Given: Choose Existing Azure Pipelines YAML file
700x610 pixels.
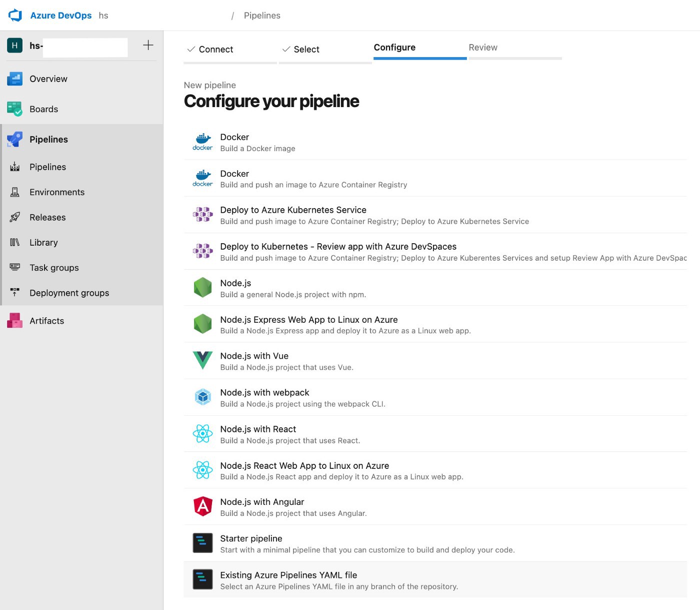Looking at the screenshot, I should [x=435, y=579].
